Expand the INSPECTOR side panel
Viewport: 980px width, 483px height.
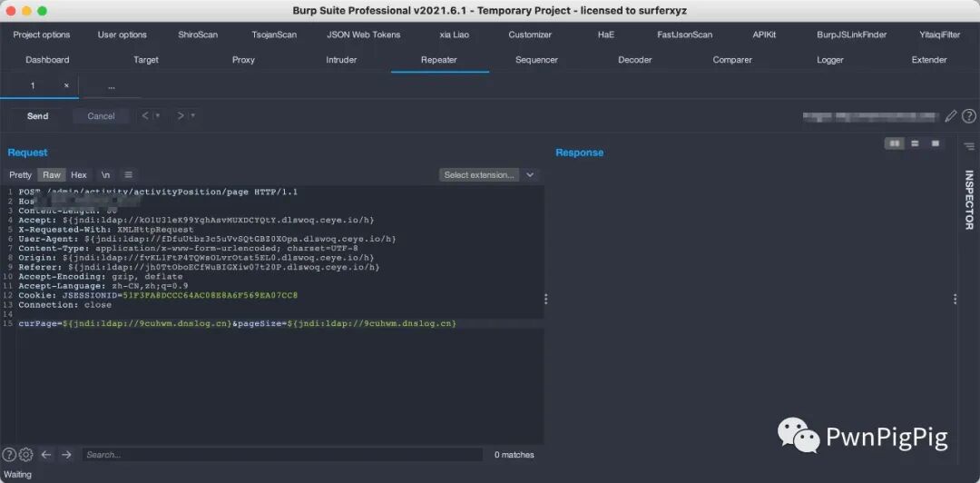pos(969,201)
